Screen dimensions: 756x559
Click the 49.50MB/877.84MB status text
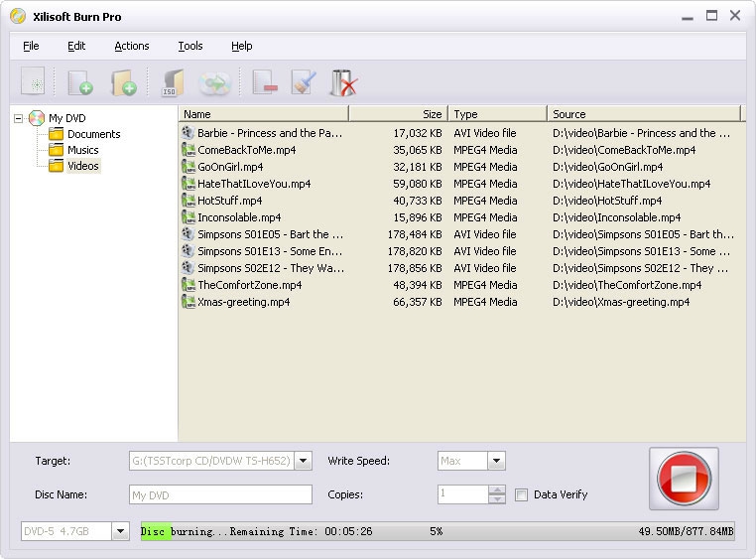pos(686,531)
